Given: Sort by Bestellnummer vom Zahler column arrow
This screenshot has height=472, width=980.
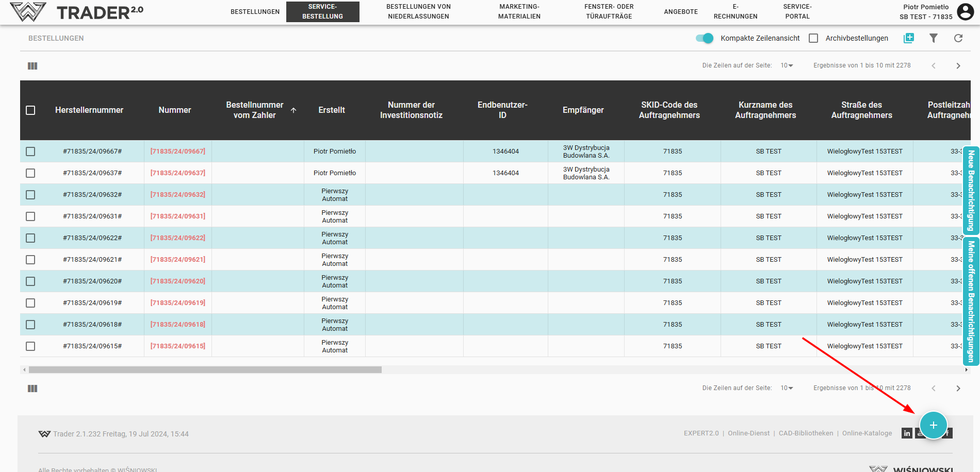Looking at the screenshot, I should [293, 110].
